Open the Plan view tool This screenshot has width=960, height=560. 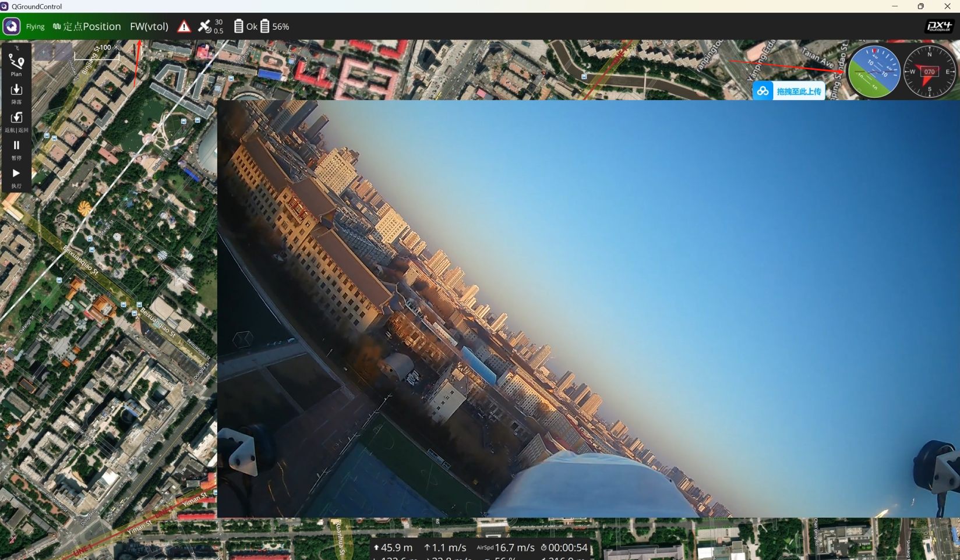tap(16, 65)
